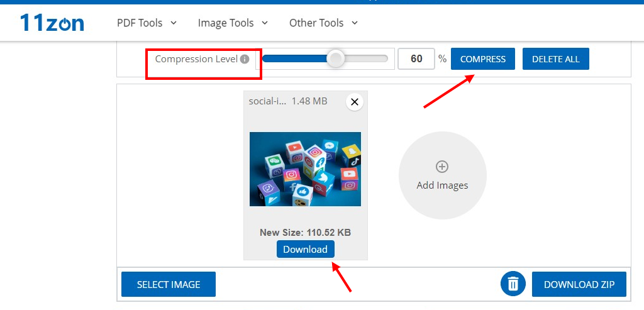The width and height of the screenshot is (644, 310).
Task: Click the COMPRESS button
Action: click(x=482, y=59)
